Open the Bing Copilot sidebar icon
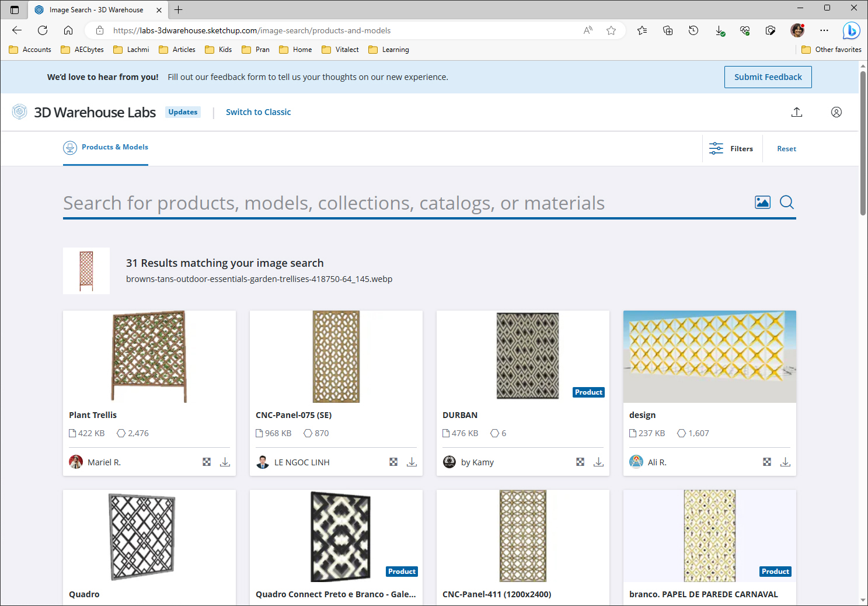 [x=851, y=30]
